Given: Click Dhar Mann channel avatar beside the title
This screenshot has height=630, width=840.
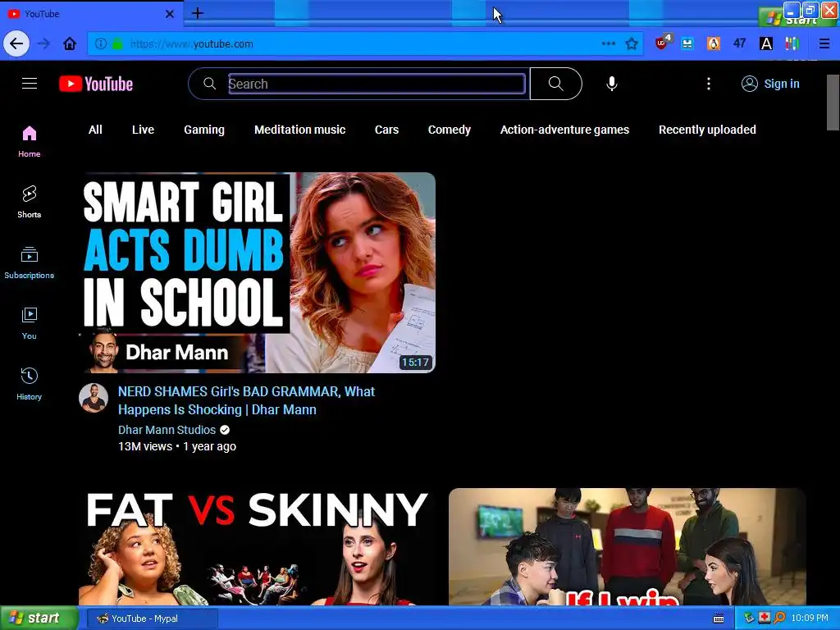Looking at the screenshot, I should point(94,398).
